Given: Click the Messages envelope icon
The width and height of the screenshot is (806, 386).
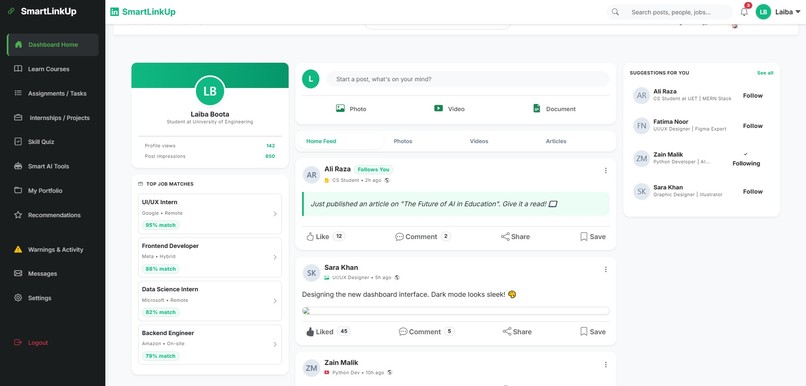Looking at the screenshot, I should coord(18,273).
